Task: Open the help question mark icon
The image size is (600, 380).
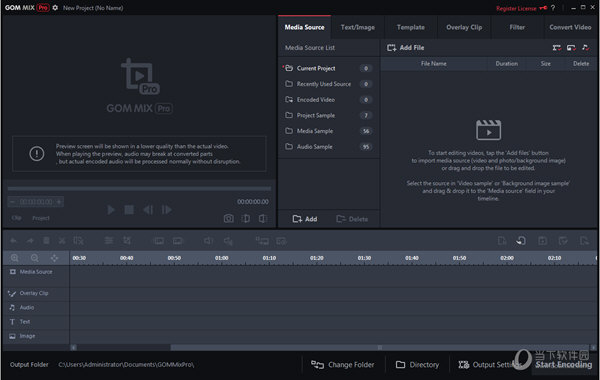Action: 553,8
